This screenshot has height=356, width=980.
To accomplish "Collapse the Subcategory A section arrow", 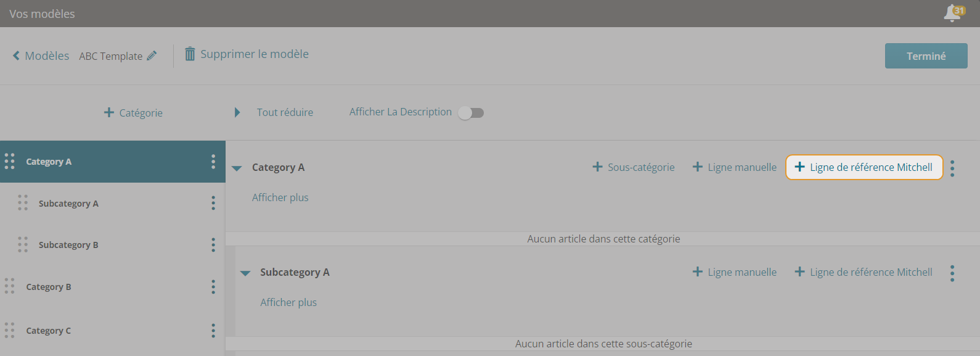I will pos(245,273).
